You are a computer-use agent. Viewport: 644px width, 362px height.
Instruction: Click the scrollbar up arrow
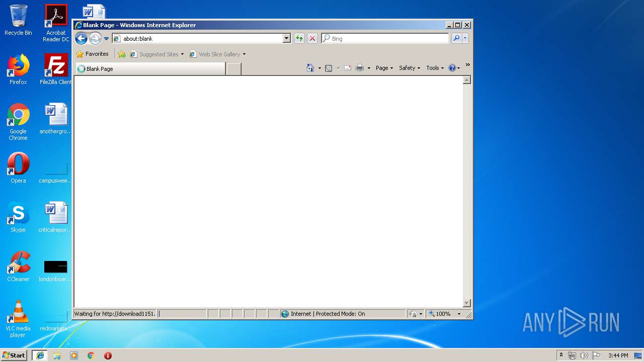(x=467, y=80)
